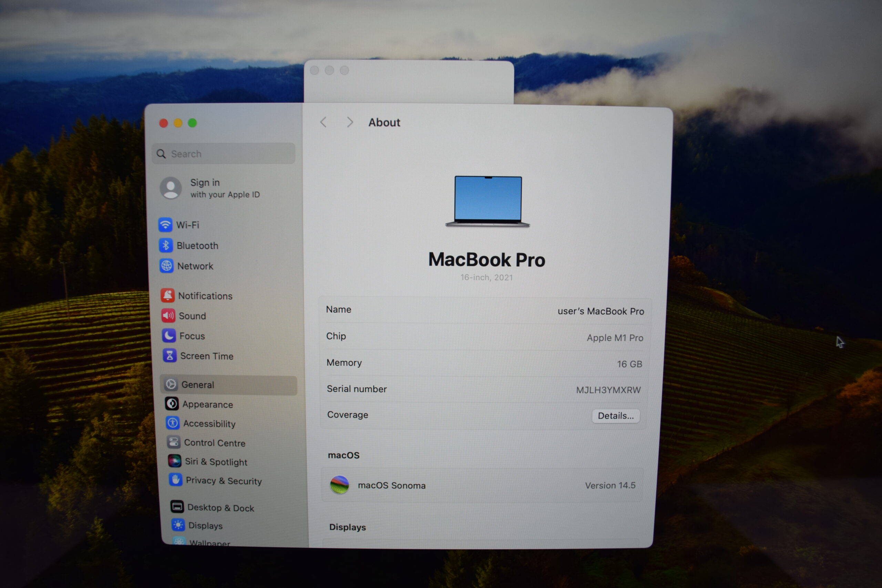Select the Siri & Spotlight icon
This screenshot has height=588, width=882.
pyautogui.click(x=175, y=461)
